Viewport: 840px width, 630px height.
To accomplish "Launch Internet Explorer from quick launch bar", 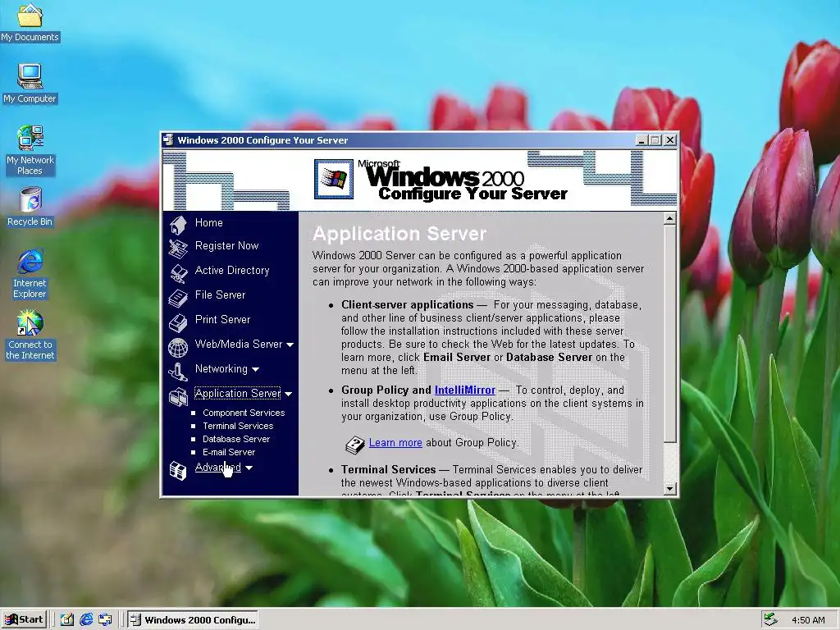I will (x=86, y=620).
